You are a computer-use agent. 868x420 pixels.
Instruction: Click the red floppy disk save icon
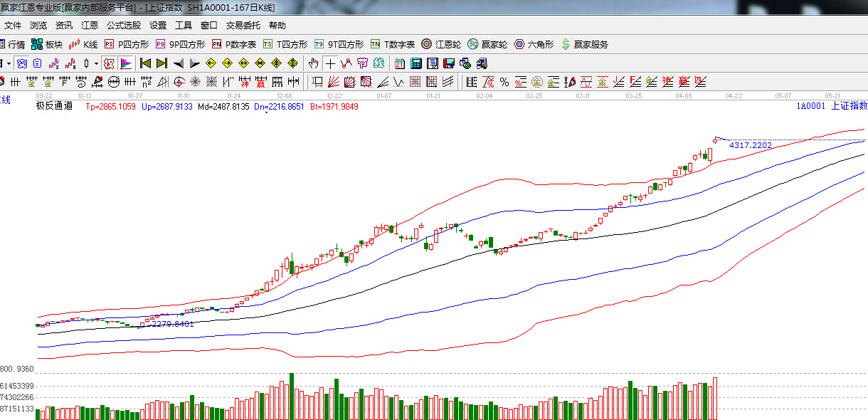(x=449, y=63)
